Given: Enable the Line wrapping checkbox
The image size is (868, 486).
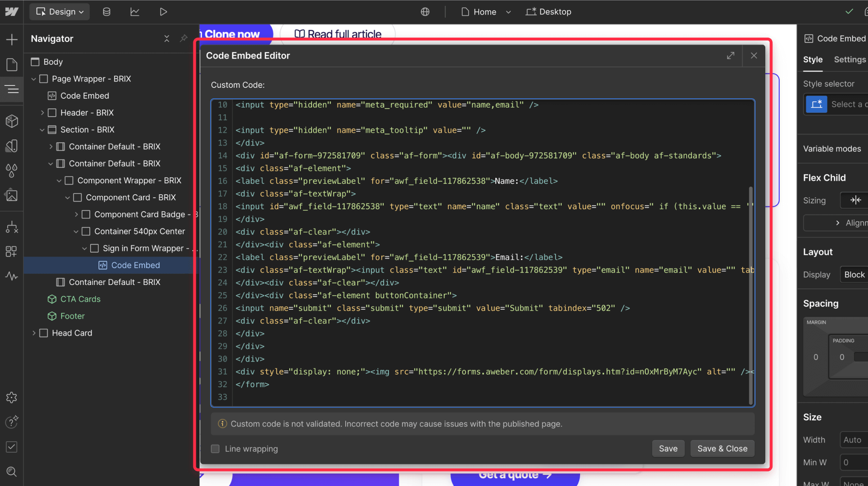Looking at the screenshot, I should tap(216, 449).
